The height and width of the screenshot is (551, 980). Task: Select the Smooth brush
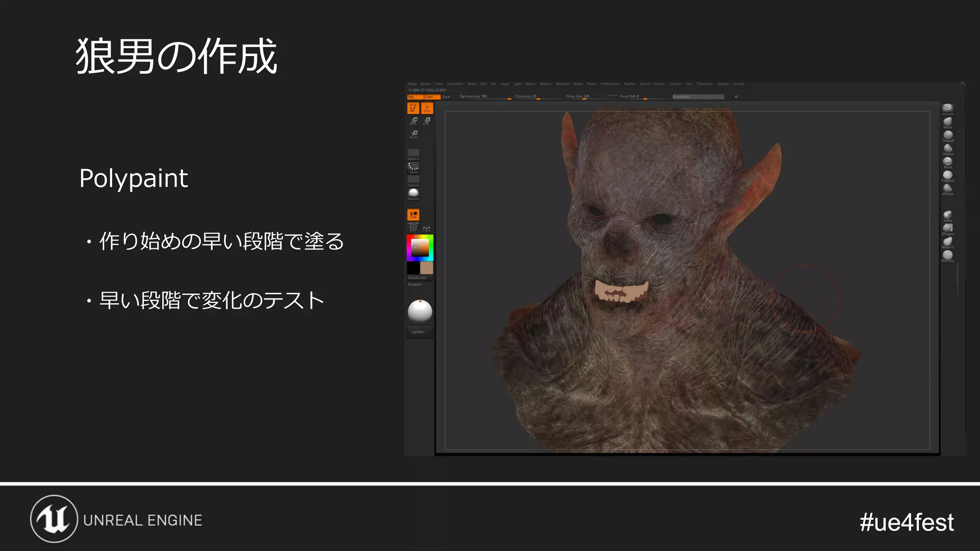[947, 136]
